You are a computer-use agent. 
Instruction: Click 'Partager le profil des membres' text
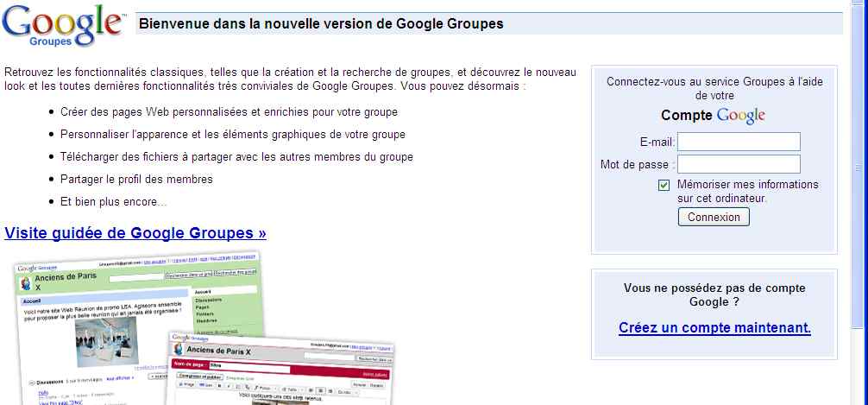tap(136, 179)
